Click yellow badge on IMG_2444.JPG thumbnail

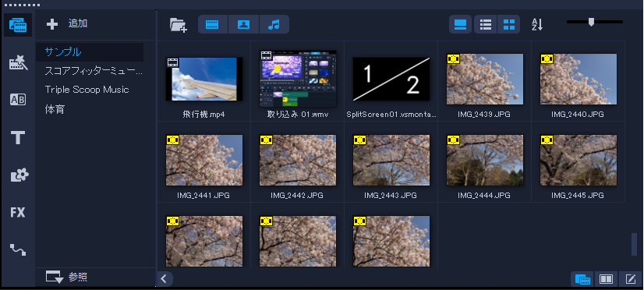(x=453, y=140)
